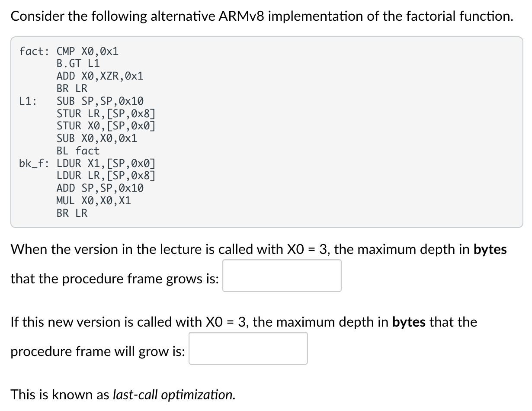Click the second answer input field

click(248, 348)
